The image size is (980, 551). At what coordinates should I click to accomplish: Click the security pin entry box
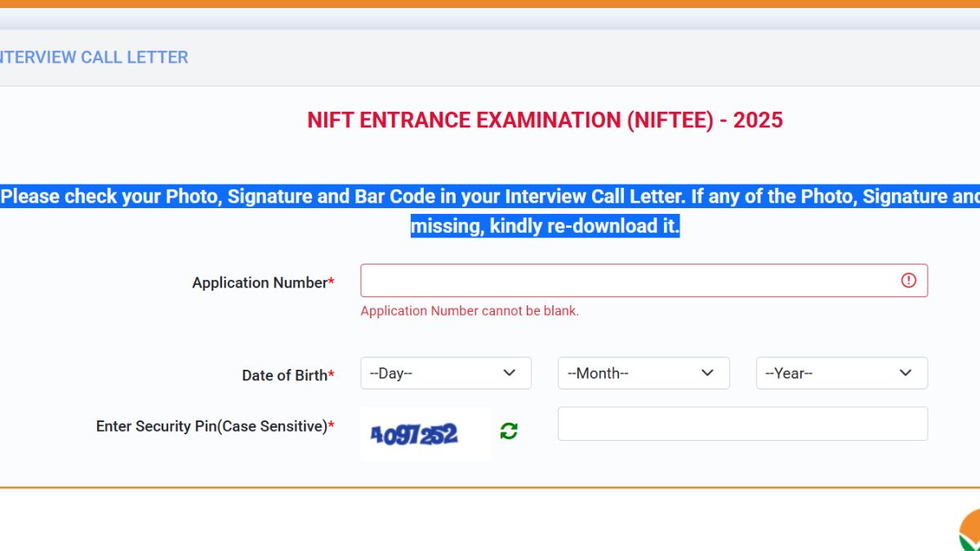click(x=742, y=423)
